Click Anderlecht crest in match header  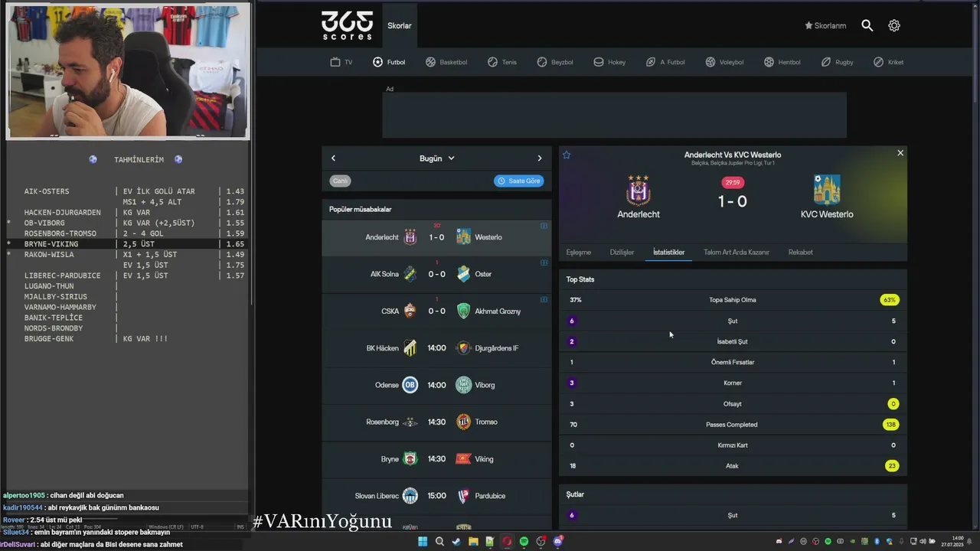coord(639,190)
